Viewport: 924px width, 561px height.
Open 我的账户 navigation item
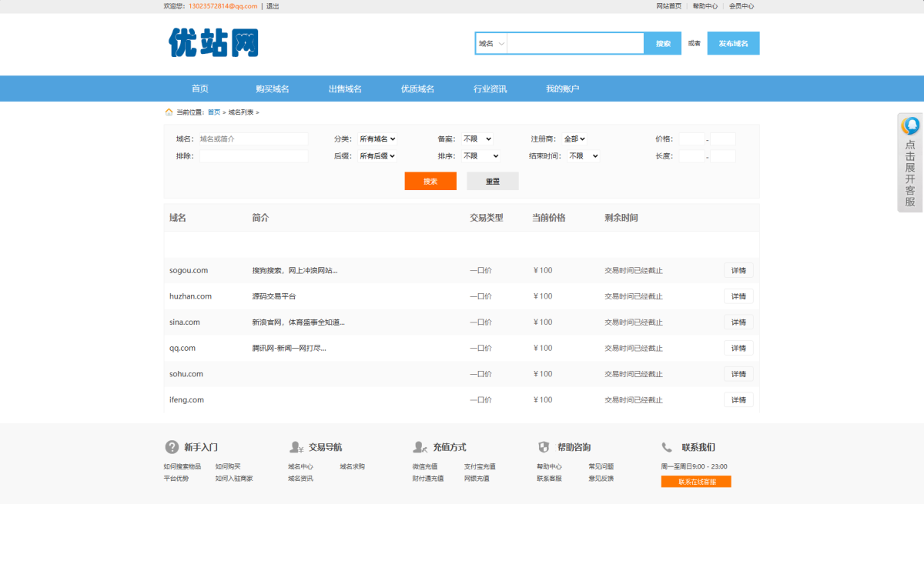point(563,88)
